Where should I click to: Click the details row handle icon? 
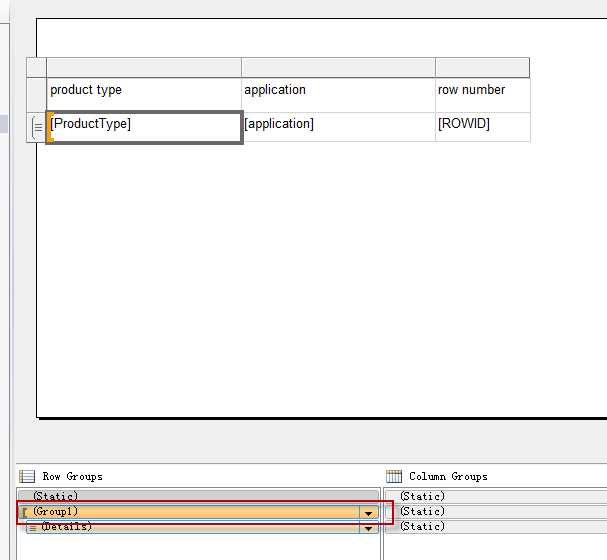[x=36, y=127]
